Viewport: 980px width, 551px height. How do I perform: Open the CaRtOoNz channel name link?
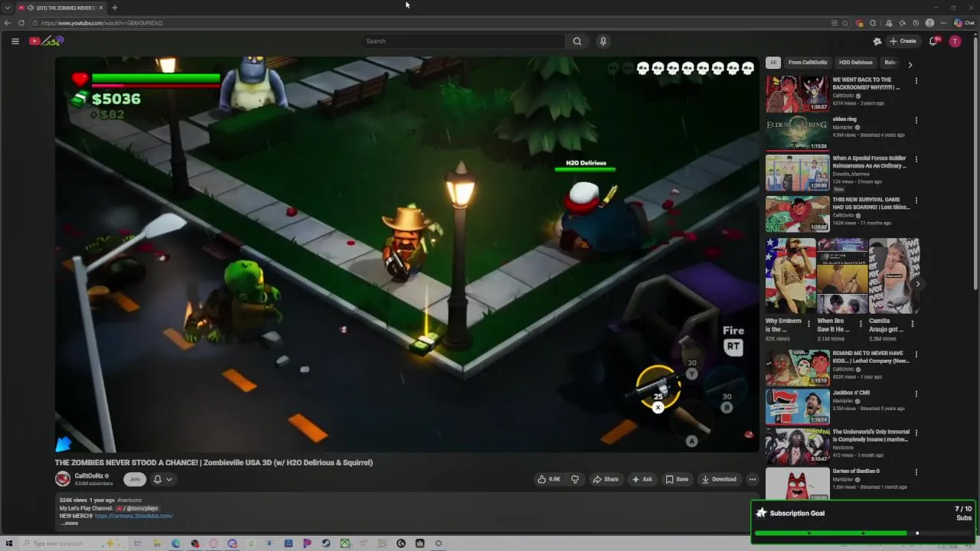coord(89,476)
